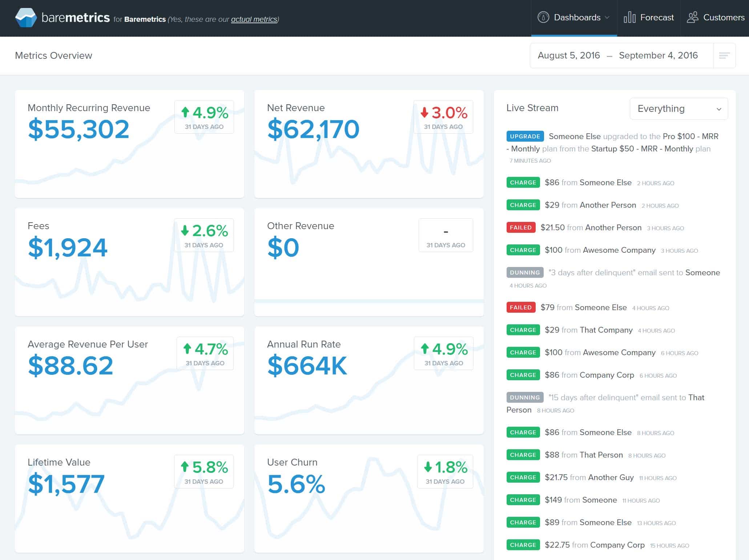Viewport: 749px width, 560px height.
Task: Click the CHARGE badge for $88 from That Person
Action: pos(523,455)
